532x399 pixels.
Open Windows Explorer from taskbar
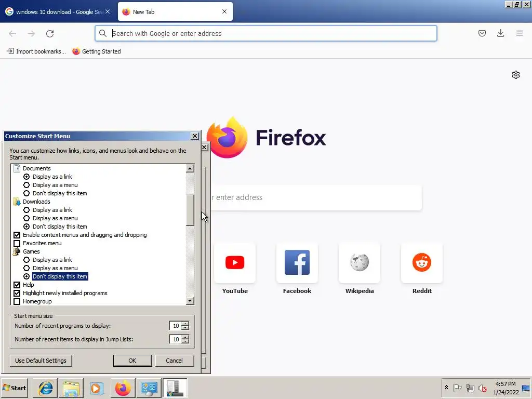coord(71,388)
